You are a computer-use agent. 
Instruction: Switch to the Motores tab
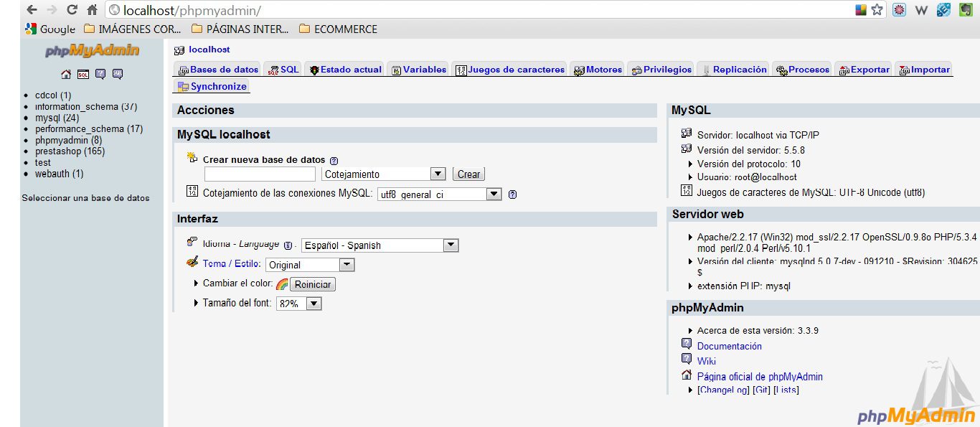click(598, 70)
